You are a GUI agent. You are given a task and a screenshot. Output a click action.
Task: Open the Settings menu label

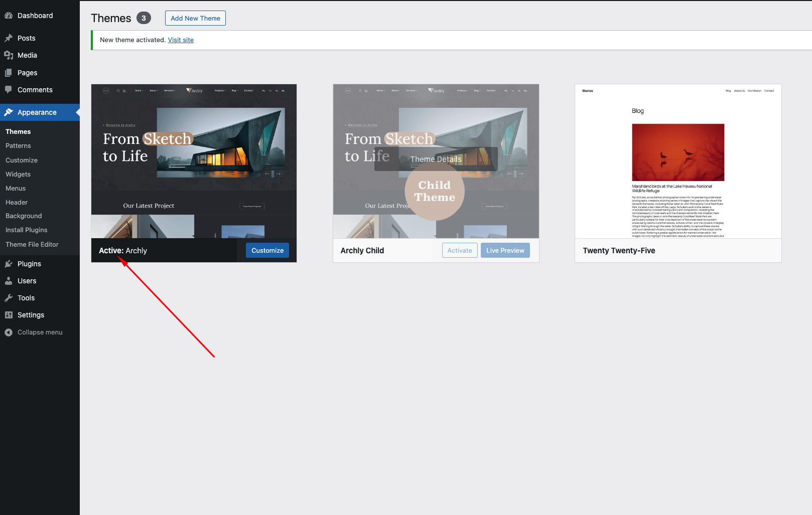pos(31,315)
